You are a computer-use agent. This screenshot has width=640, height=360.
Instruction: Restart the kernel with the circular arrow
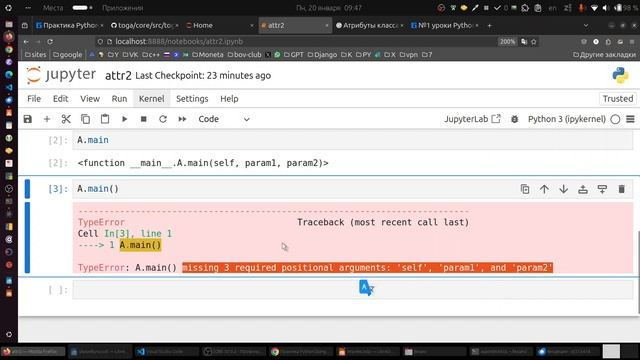coord(163,119)
